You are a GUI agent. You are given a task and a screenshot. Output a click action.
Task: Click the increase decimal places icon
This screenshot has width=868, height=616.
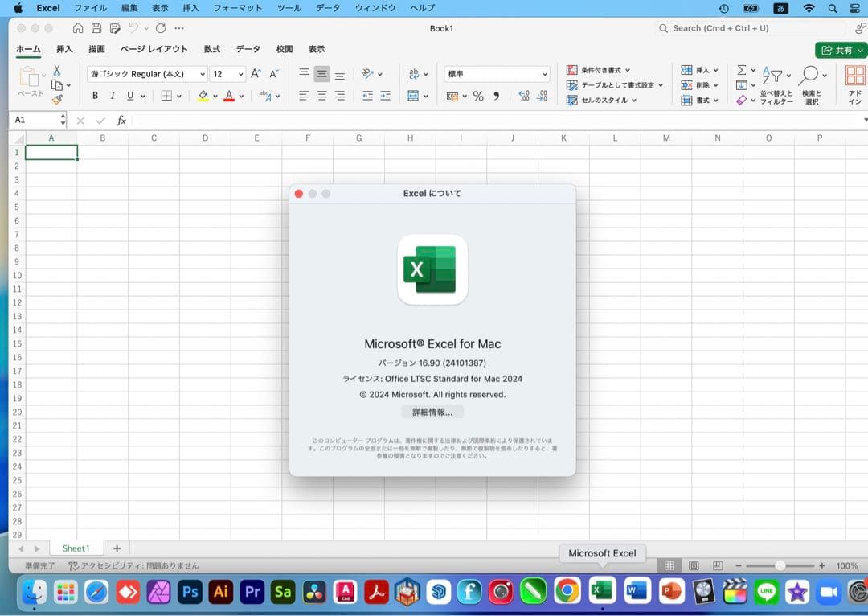coord(523,96)
